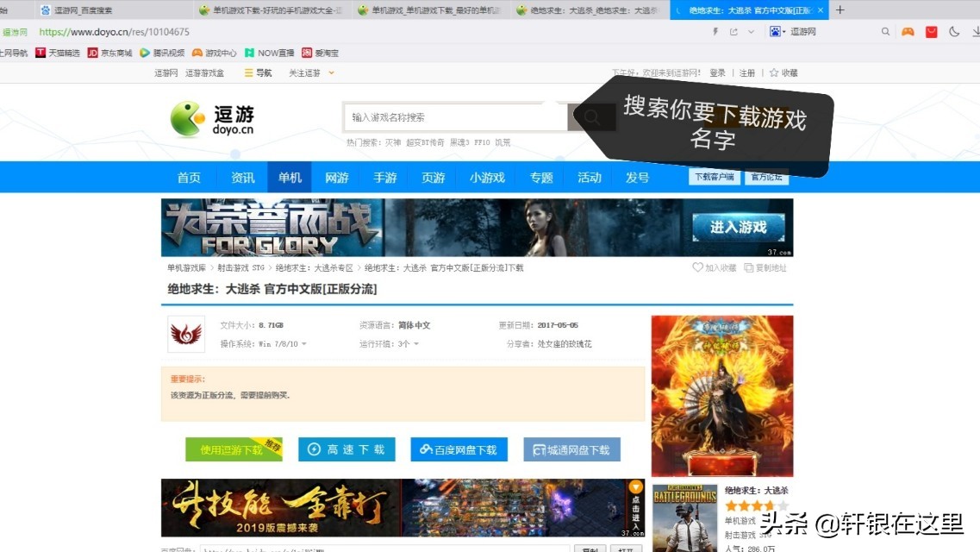Open the 页游 nav menu item
This screenshot has height=552, width=980.
pyautogui.click(x=434, y=178)
